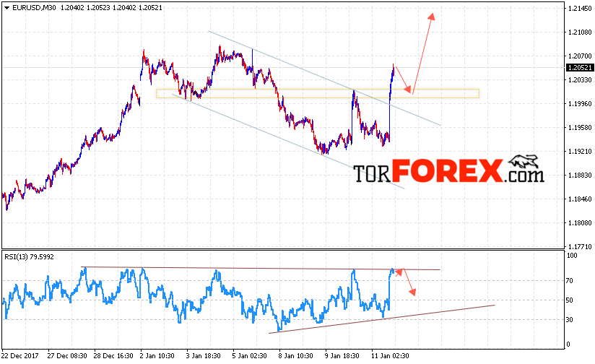
Task: Click price level 1.19580 on the scale
Action: pyautogui.click(x=581, y=128)
